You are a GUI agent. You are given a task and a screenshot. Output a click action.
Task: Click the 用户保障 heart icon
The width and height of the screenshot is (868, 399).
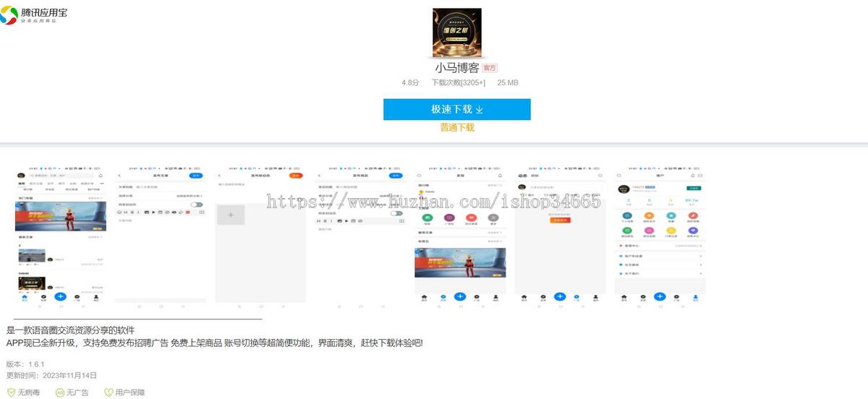tap(109, 392)
